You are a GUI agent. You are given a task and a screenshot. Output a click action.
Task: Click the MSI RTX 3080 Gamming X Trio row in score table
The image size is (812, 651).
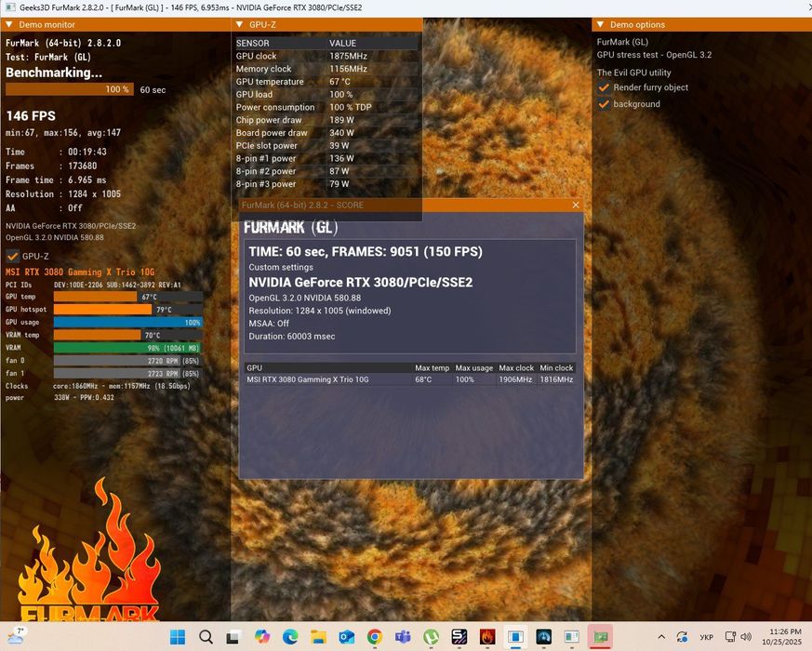tap(410, 379)
